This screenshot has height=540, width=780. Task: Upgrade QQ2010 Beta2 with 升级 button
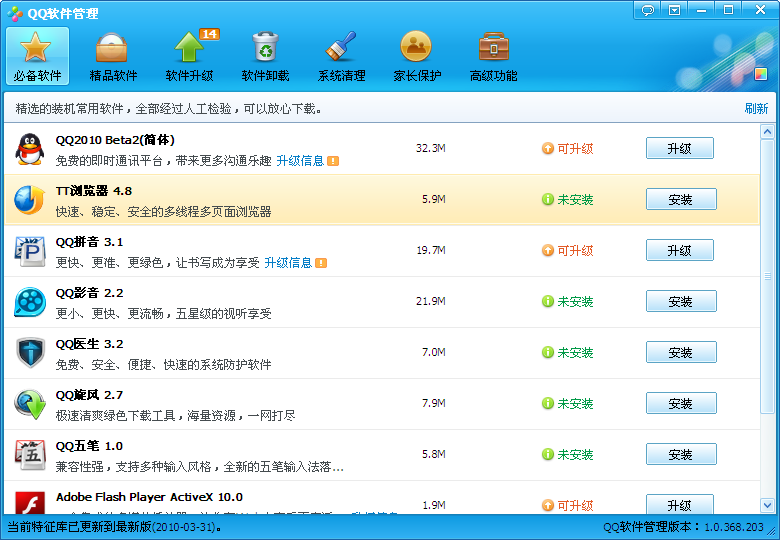(680, 148)
